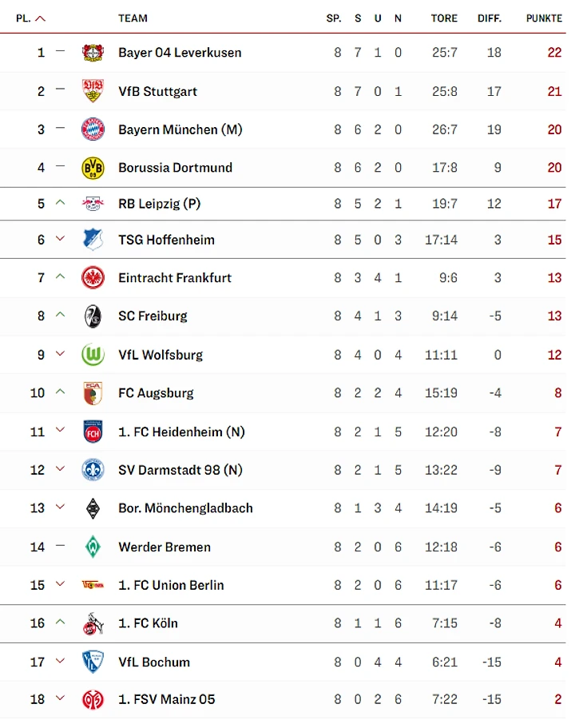Screen dimensions: 583x728
Task: Click the Eintracht Frankfurt eagle crest
Action: (93, 278)
